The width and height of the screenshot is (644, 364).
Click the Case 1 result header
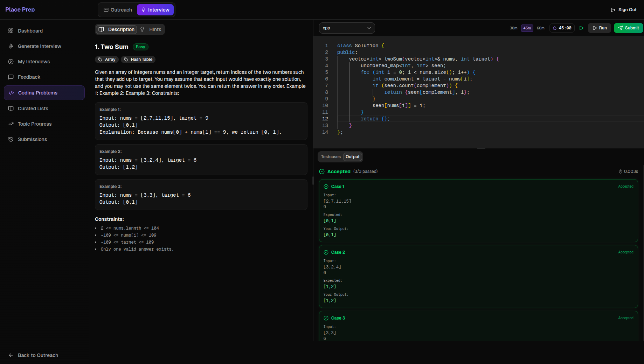[338, 187]
